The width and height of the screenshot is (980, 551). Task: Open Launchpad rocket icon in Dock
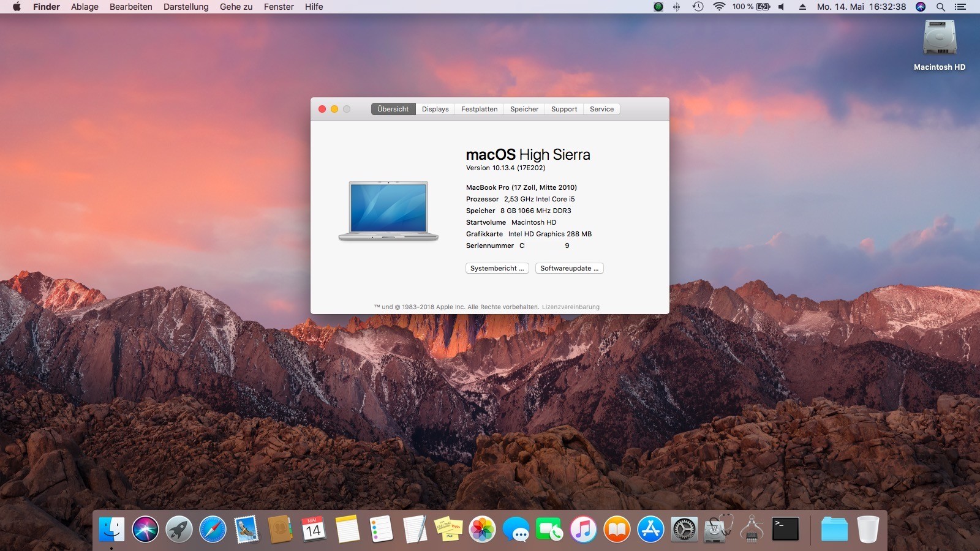179,529
